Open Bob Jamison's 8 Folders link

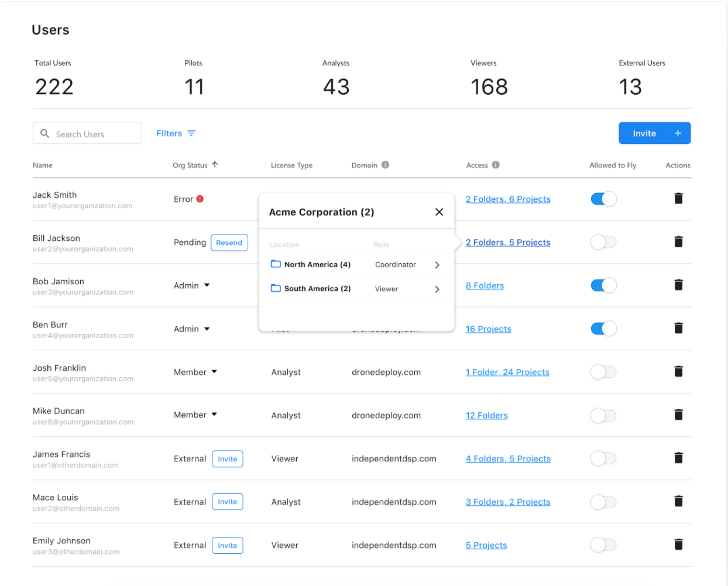(485, 285)
